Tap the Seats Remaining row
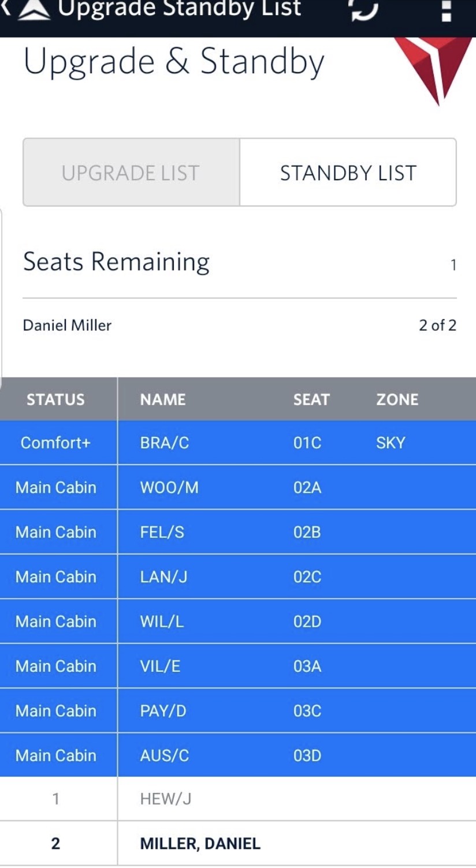This screenshot has height=868, width=476. tap(239, 263)
